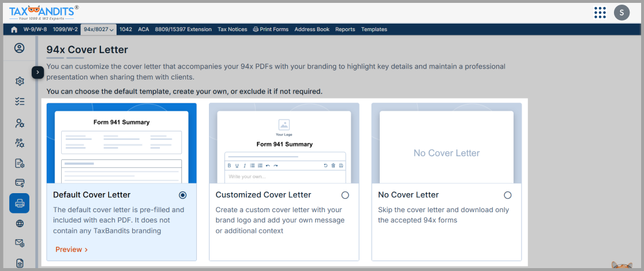The width and height of the screenshot is (644, 271).
Task: Click the Preview link for default letter
Action: point(72,250)
